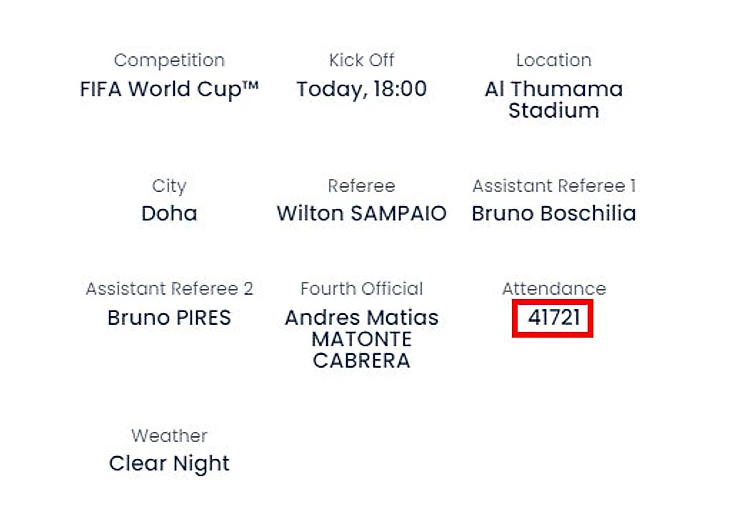Click the highlighted attendance number 41721
730x523 pixels.
tap(553, 319)
